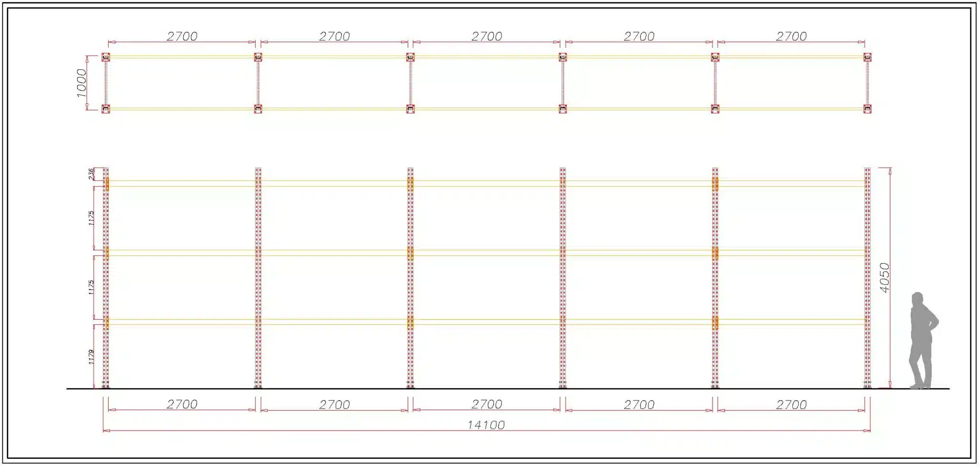Select the 1179 bottom level dimension
The width and height of the screenshot is (980, 467).
click(91, 357)
